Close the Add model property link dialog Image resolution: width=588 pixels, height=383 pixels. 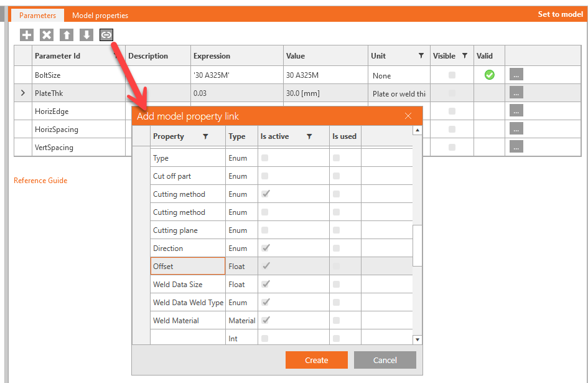[x=408, y=116]
